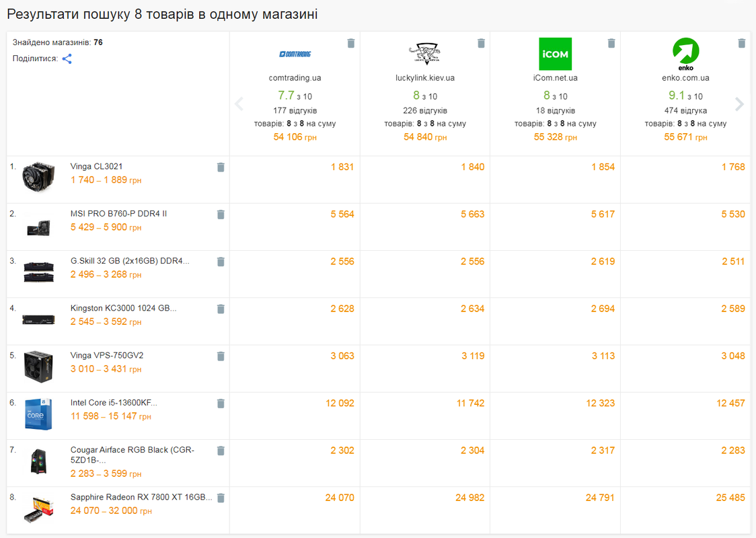Delete Vinga CL3021 from the list
The height and width of the screenshot is (538, 756).
click(221, 167)
